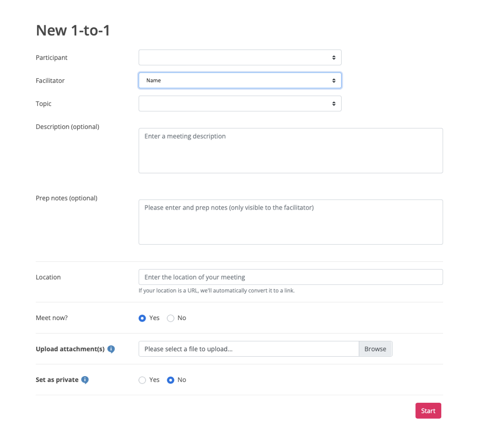Image resolution: width=504 pixels, height=440 pixels.
Task: Select No for Meet now
Action: 171,318
